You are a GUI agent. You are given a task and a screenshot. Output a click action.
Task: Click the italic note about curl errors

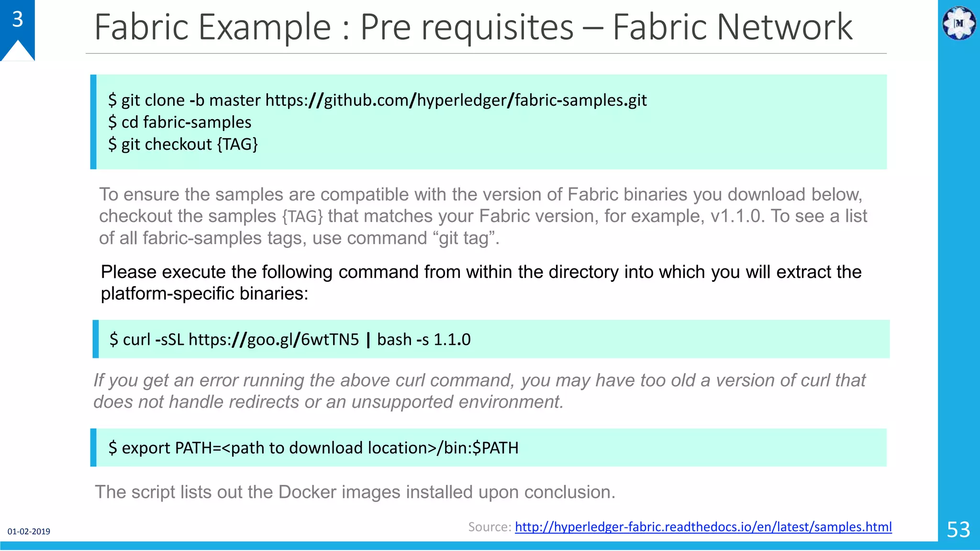479,391
